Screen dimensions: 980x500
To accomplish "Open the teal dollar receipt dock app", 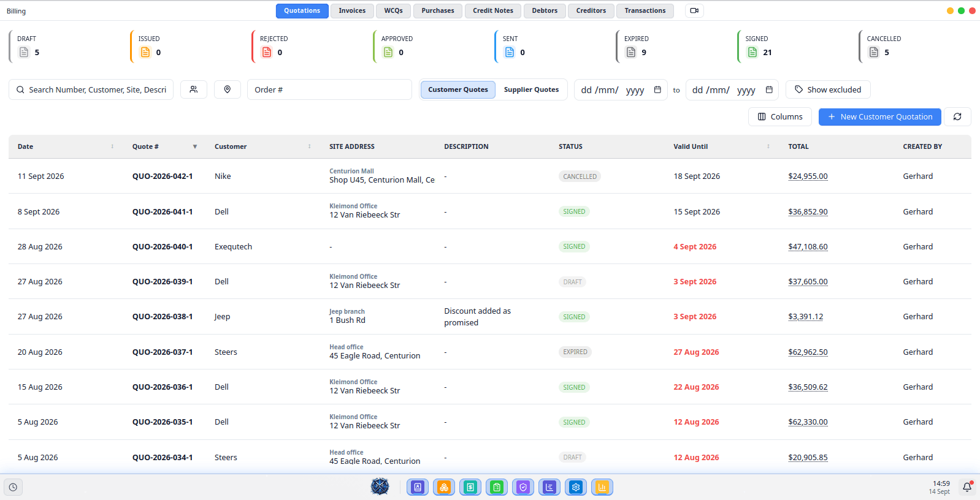I will [470, 487].
